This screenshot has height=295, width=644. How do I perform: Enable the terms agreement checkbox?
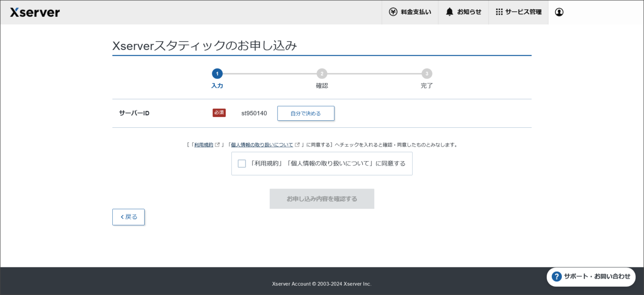click(x=242, y=163)
